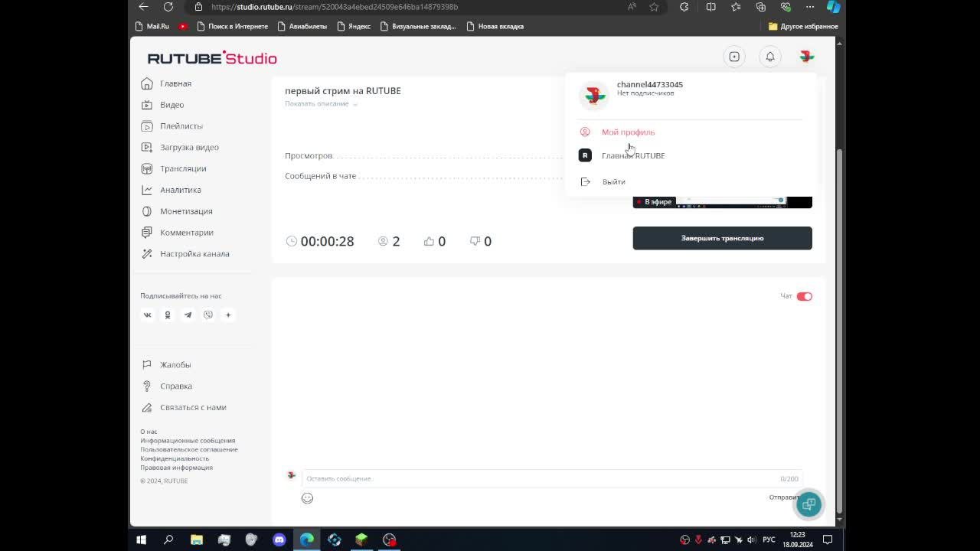Open Windows Start menu
Viewport: 980px width, 551px height.
pos(141,540)
